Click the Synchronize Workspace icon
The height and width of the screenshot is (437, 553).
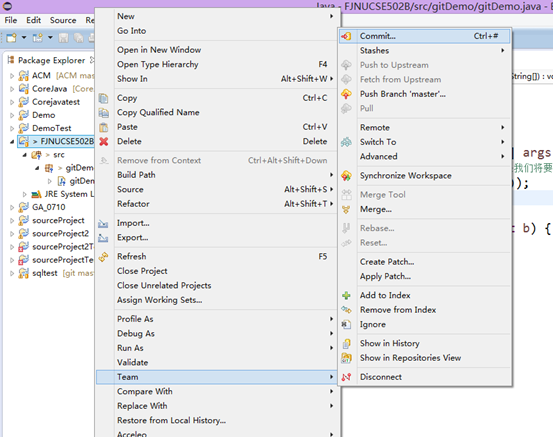[x=346, y=176]
